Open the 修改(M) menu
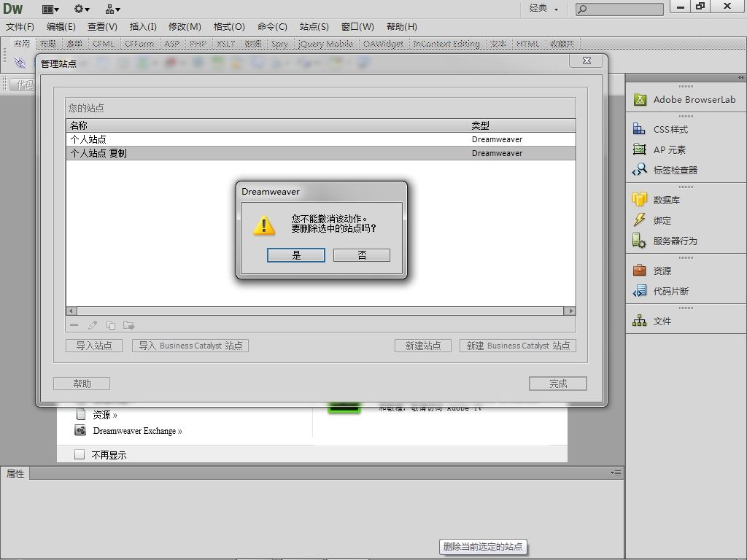 point(185,27)
